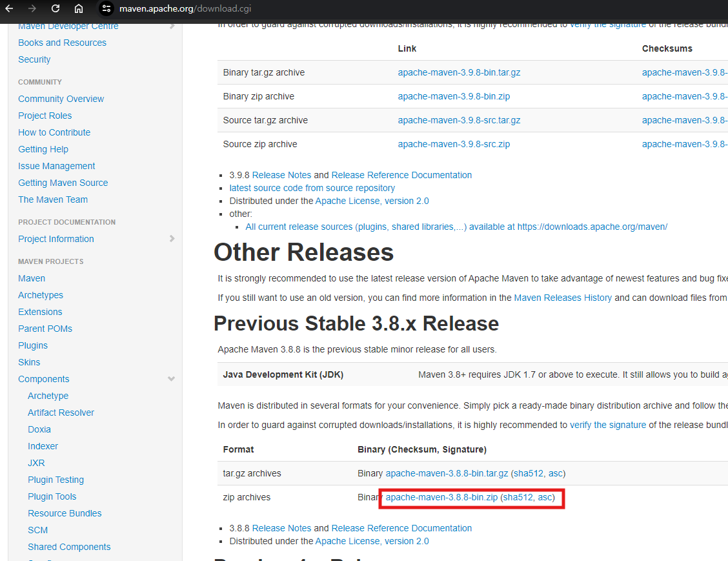This screenshot has width=728, height=561.
Task: Open asc signature for 3.8.8 zip
Action: point(545,497)
